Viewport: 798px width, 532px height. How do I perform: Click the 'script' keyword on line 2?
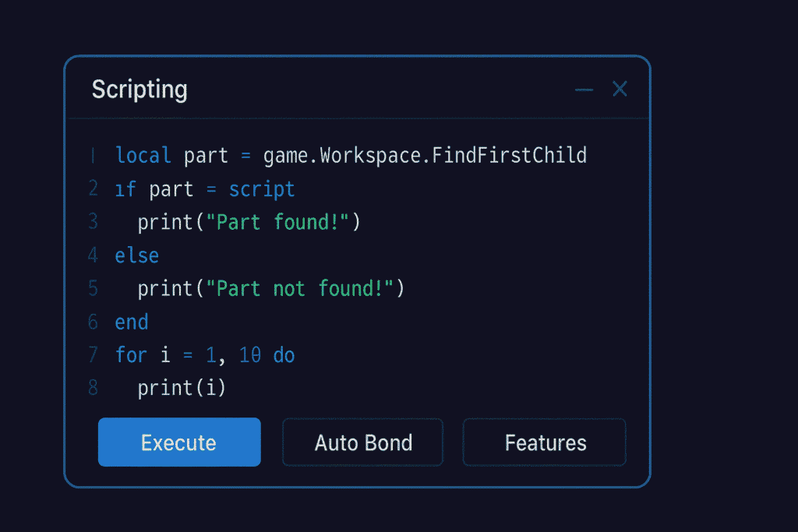click(x=262, y=189)
